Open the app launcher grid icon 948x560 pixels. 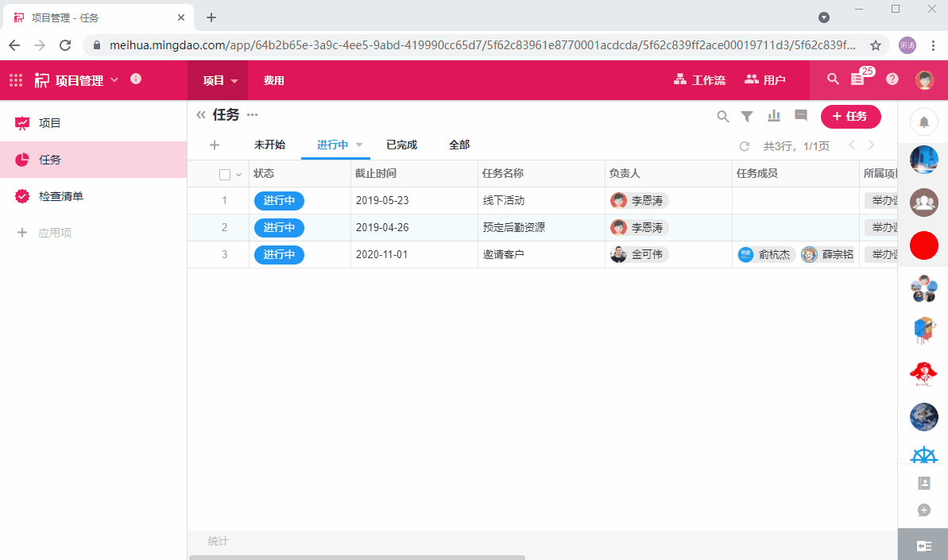tap(16, 80)
